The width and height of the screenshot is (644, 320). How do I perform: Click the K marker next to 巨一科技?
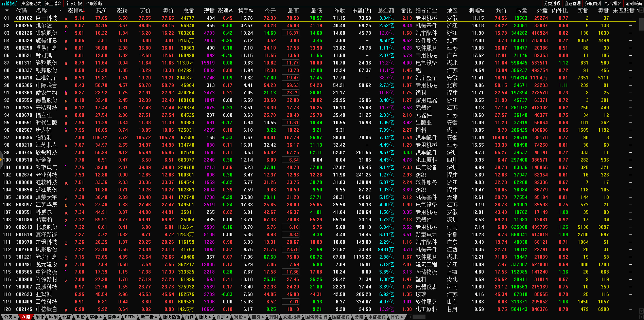66,19
